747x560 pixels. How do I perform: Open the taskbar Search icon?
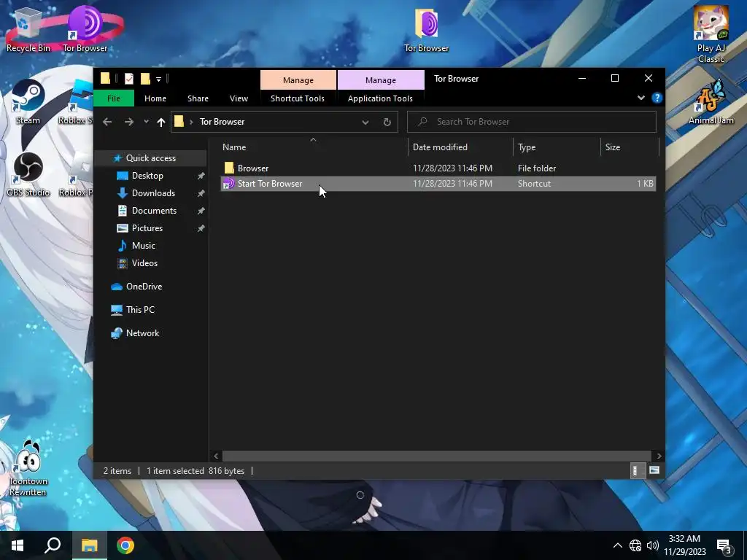[x=53, y=545]
